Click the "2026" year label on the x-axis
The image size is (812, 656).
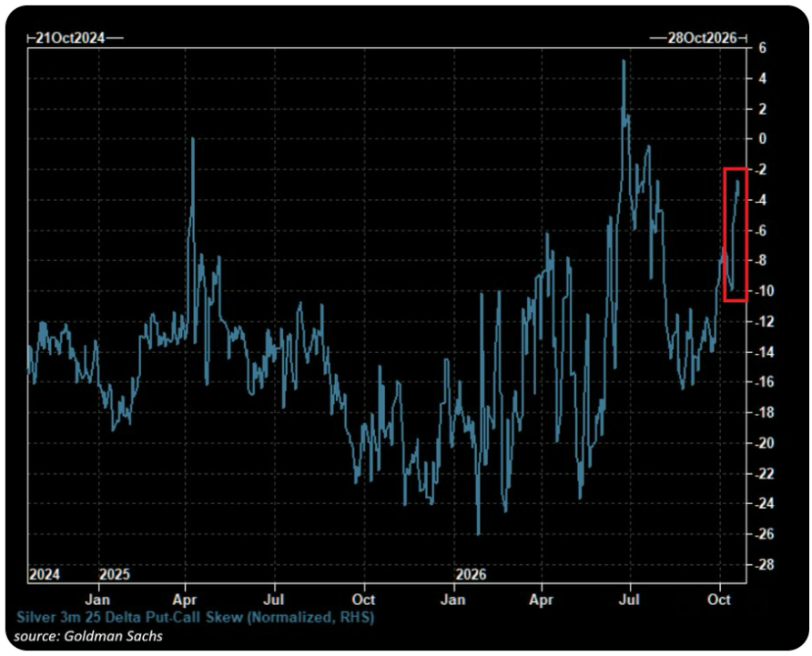click(x=471, y=574)
